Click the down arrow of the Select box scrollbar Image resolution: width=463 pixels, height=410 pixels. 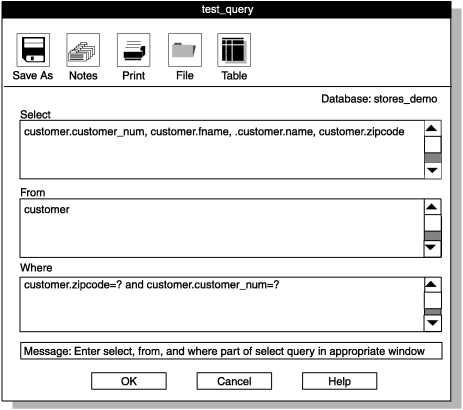tap(432, 170)
